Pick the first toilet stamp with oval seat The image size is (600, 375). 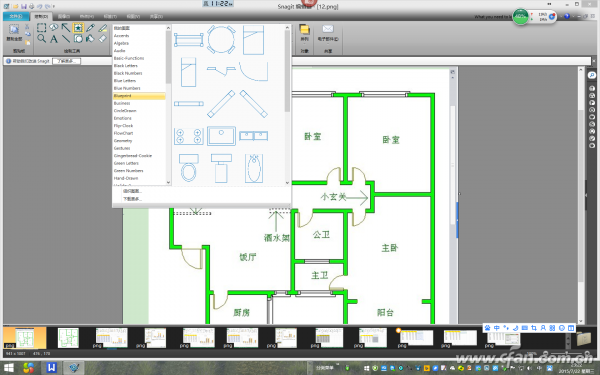click(189, 168)
